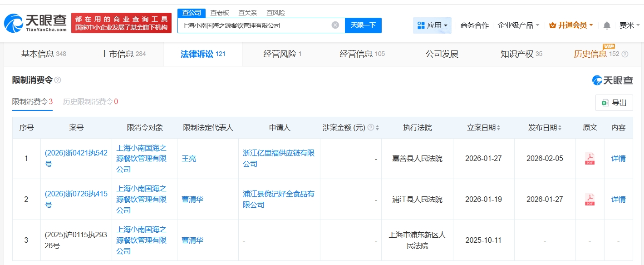Click help icon beside 历史信息 tab count
This screenshot has height=265, width=644.
pos(625,54)
